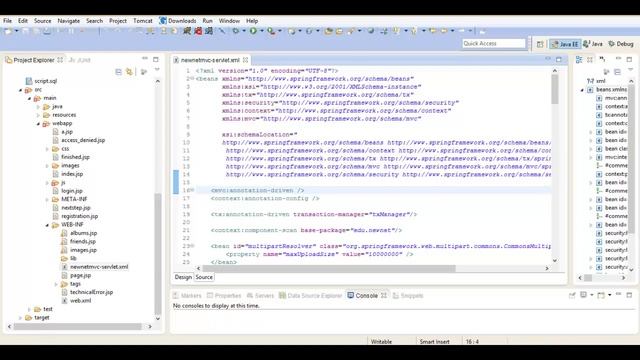
Task: Click the editor vertical scrollbar thumb
Action: pos(555,89)
